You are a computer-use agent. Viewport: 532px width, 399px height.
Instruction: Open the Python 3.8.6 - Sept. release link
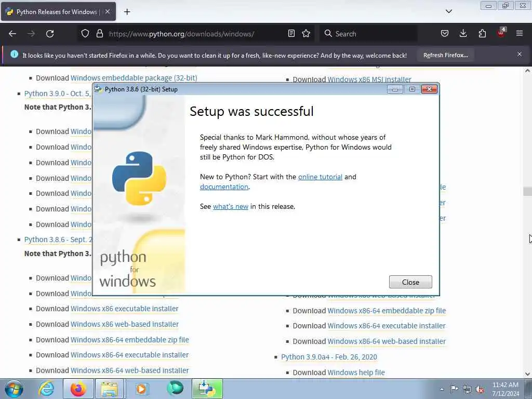click(x=58, y=239)
